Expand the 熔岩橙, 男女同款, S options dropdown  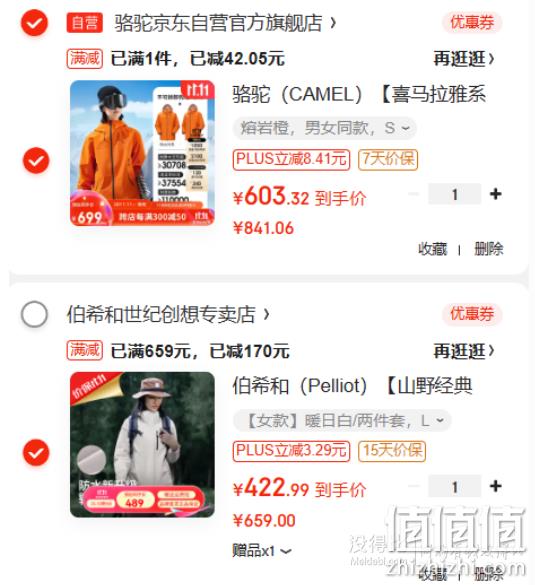(324, 128)
